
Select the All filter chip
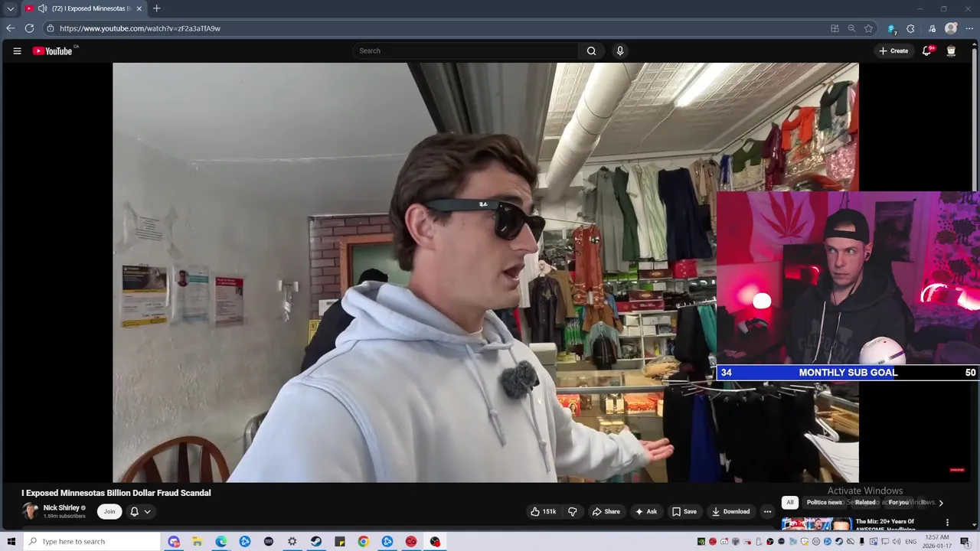coord(789,502)
